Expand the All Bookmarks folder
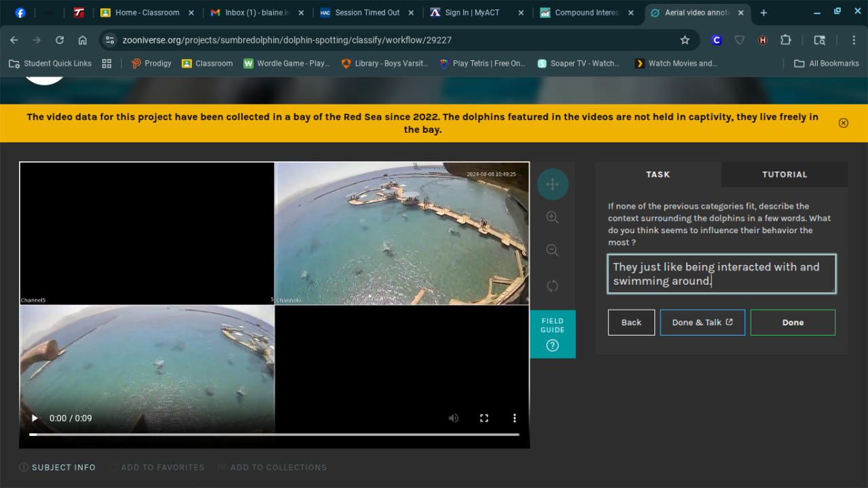The image size is (868, 488). pyautogui.click(x=826, y=63)
